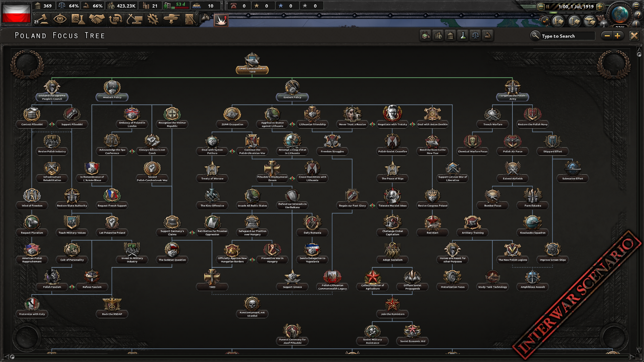The width and height of the screenshot is (644, 362).
Task: Click the world tension globe
Action: [x=620, y=14]
